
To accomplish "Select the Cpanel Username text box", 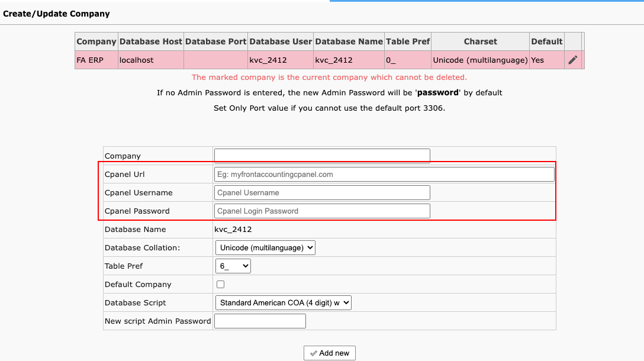I will (x=322, y=192).
